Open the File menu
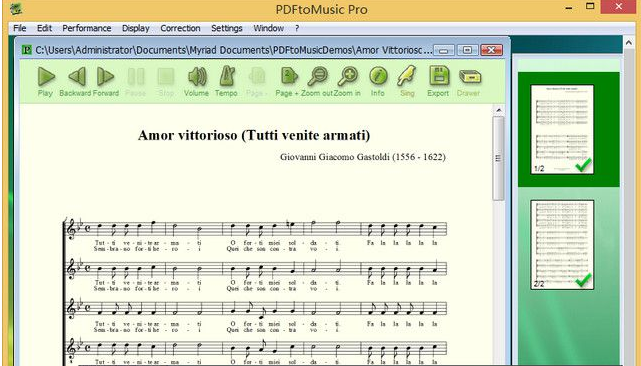This screenshot has height=366, width=641. coord(20,28)
